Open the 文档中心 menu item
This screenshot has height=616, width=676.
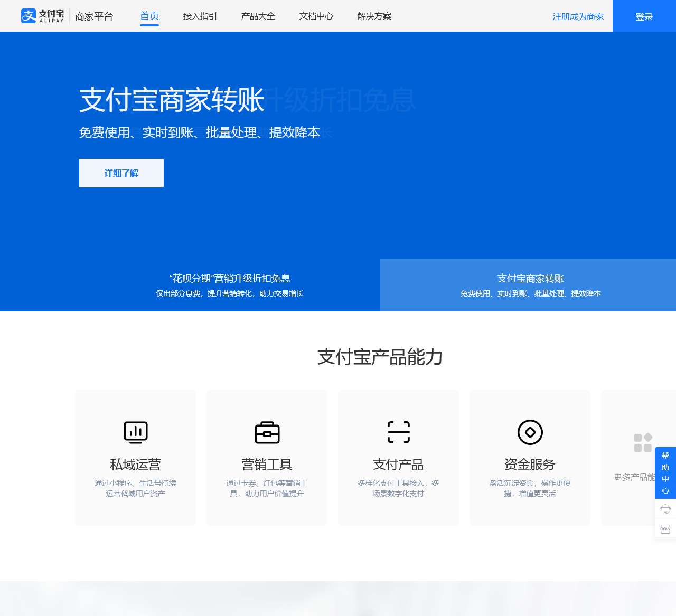click(316, 16)
